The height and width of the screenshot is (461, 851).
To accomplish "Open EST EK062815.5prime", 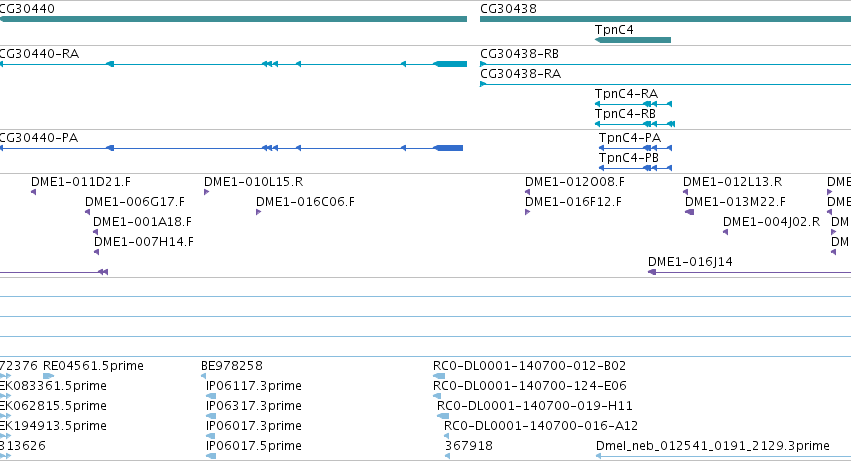I will (5, 416).
